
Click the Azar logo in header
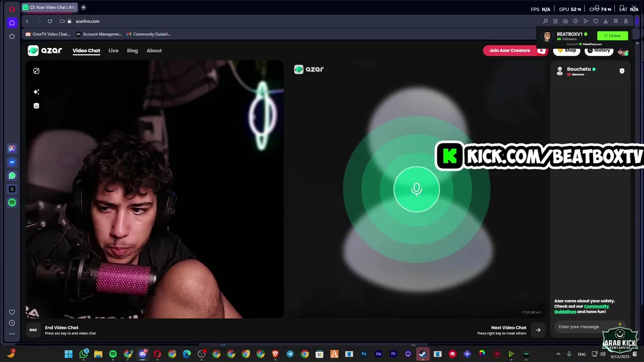[x=45, y=50]
